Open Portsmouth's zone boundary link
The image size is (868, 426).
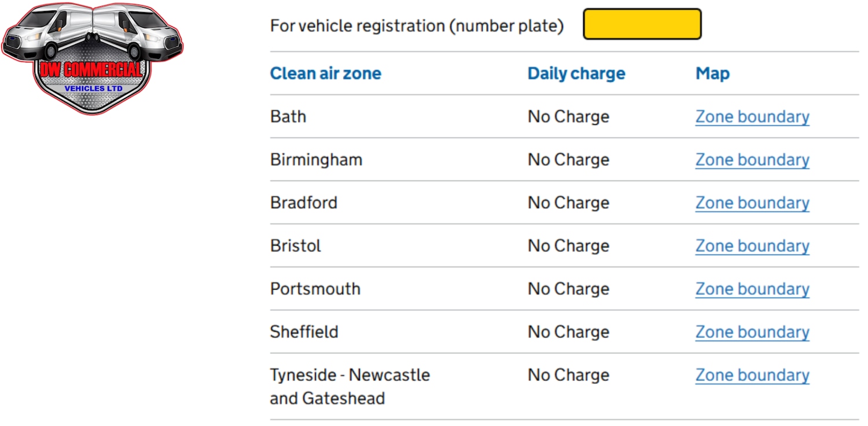pyautogui.click(x=752, y=289)
